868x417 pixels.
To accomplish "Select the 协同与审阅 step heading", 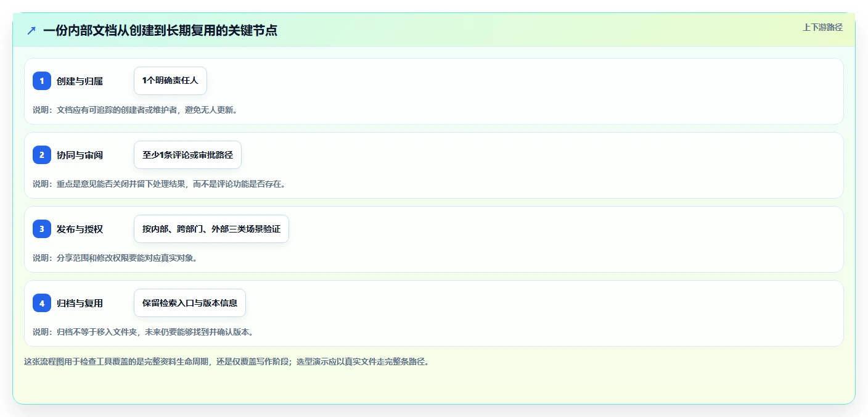I will (x=80, y=155).
